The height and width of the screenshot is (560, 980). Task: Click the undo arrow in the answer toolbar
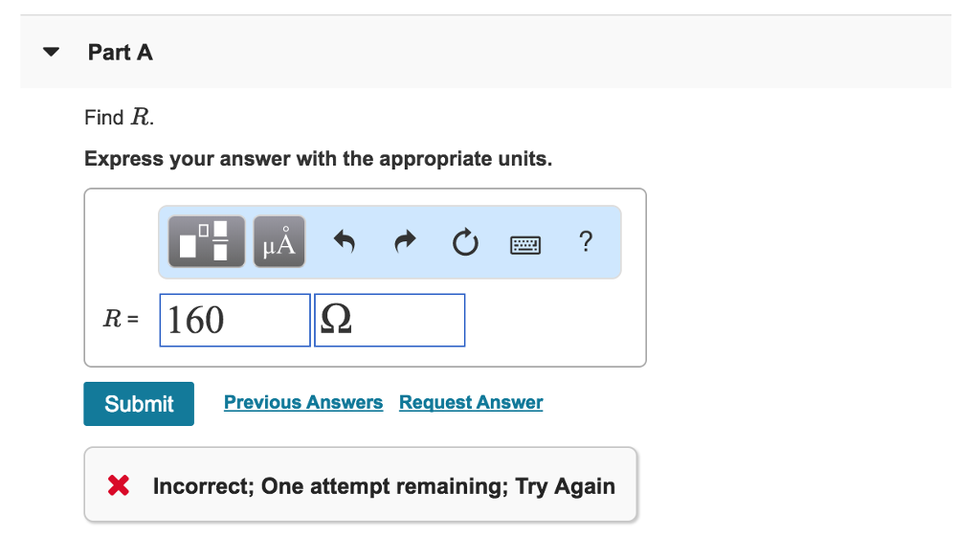[345, 243]
